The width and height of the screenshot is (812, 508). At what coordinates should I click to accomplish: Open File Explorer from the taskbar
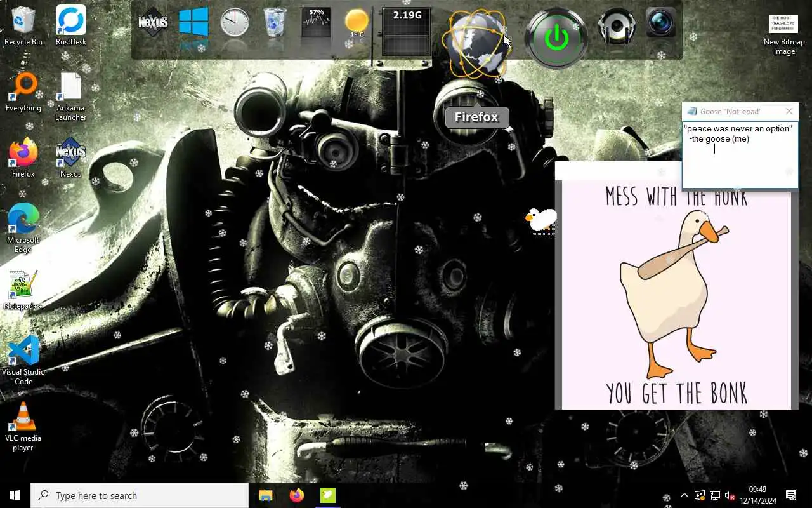click(265, 495)
